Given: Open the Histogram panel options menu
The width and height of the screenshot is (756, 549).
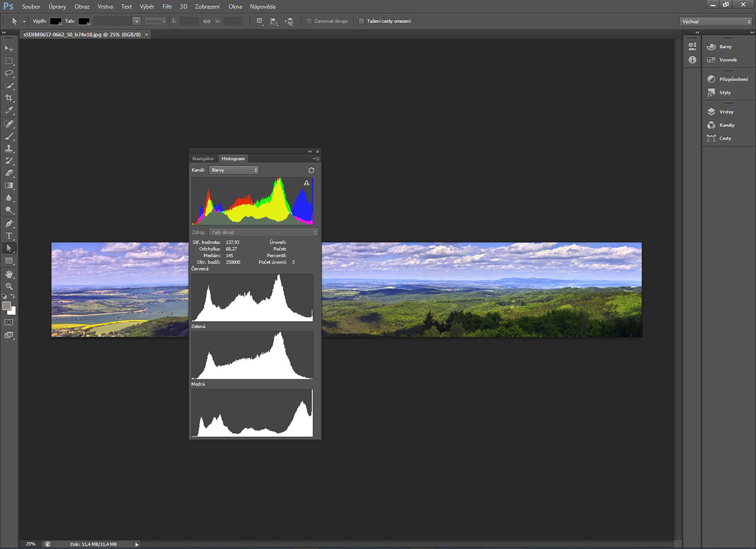Looking at the screenshot, I should pyautogui.click(x=315, y=158).
